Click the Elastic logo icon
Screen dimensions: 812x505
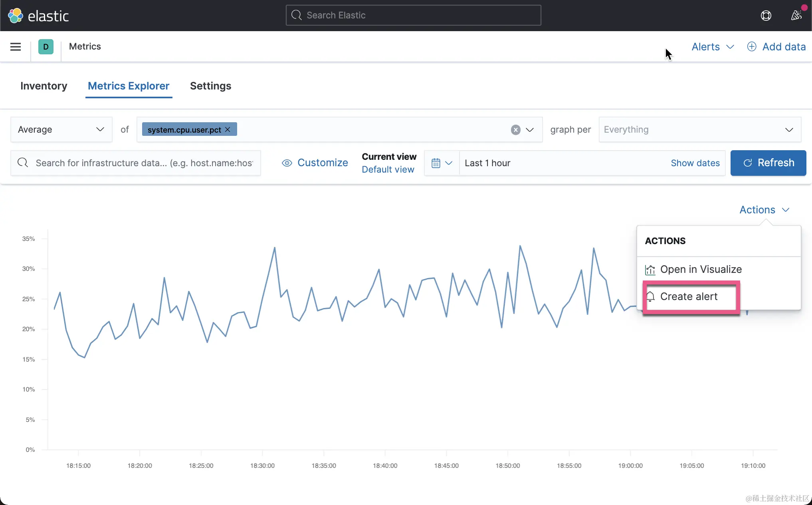tap(16, 16)
